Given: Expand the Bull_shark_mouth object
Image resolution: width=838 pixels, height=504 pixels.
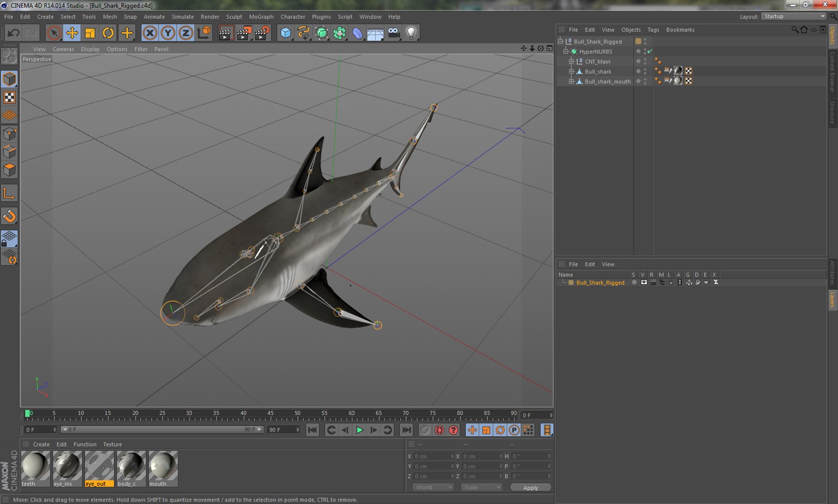Looking at the screenshot, I should 571,81.
